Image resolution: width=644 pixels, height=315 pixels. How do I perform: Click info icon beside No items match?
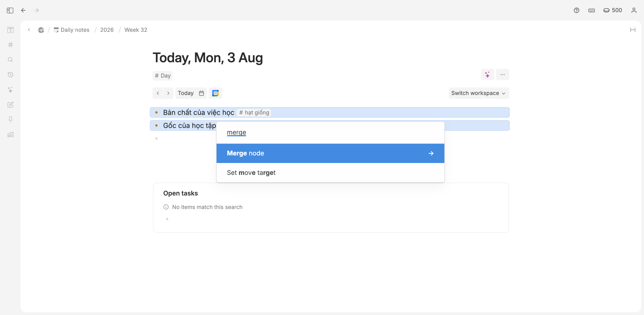166,207
